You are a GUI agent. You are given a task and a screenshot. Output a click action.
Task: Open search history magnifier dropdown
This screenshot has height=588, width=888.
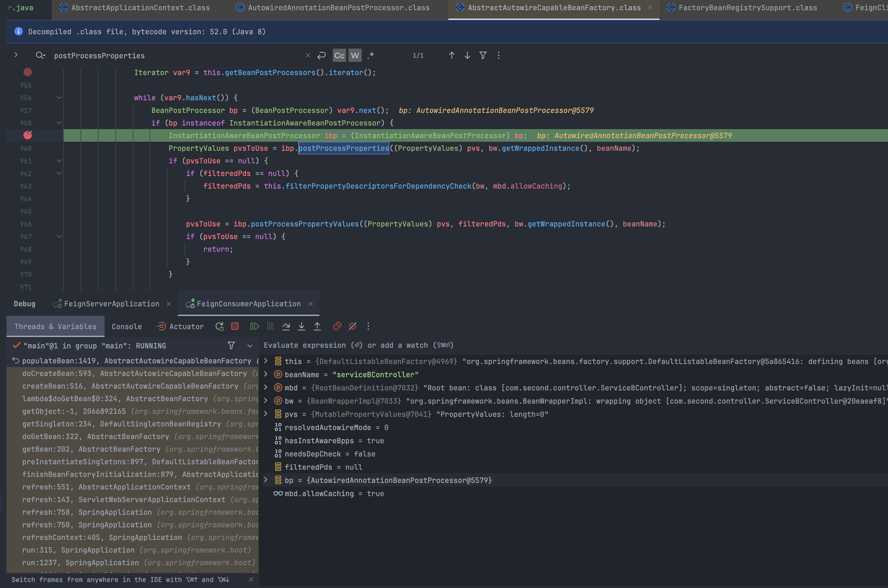click(41, 56)
